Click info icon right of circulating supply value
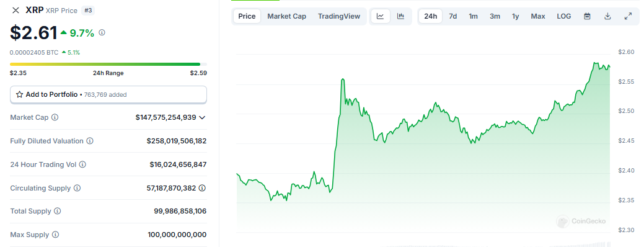Screen dimensions: 644x247 pos(202,188)
